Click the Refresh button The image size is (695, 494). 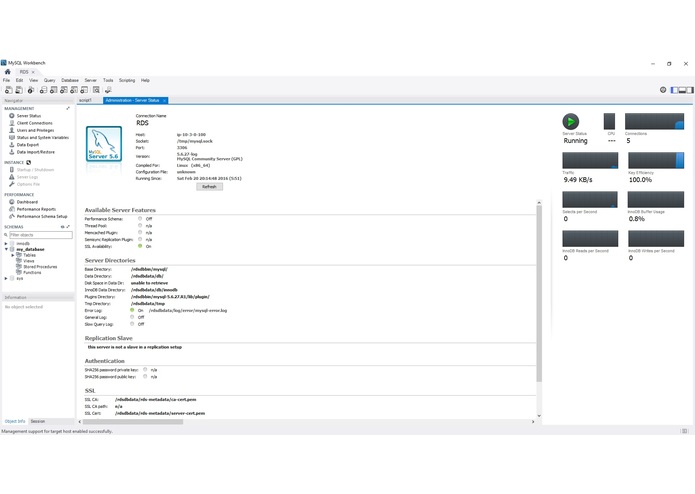pyautogui.click(x=210, y=187)
